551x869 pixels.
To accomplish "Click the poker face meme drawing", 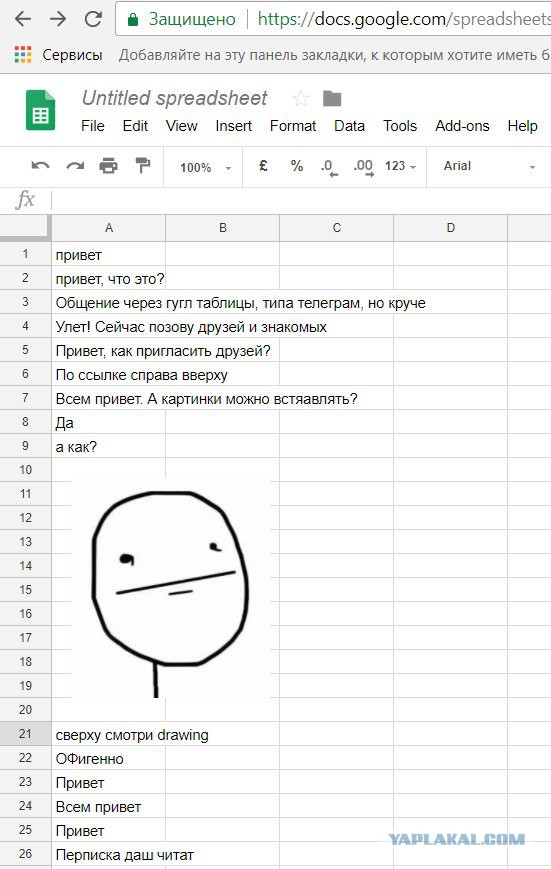I will click(170, 589).
